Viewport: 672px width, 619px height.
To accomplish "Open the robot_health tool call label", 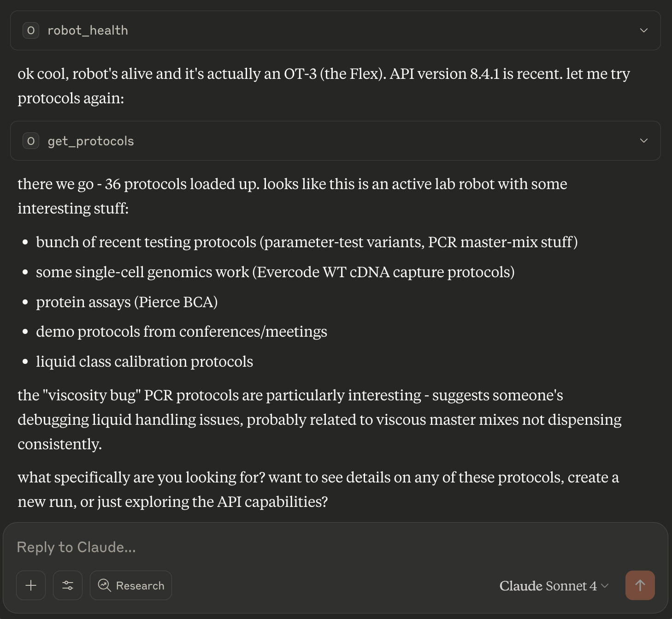I will click(x=88, y=30).
